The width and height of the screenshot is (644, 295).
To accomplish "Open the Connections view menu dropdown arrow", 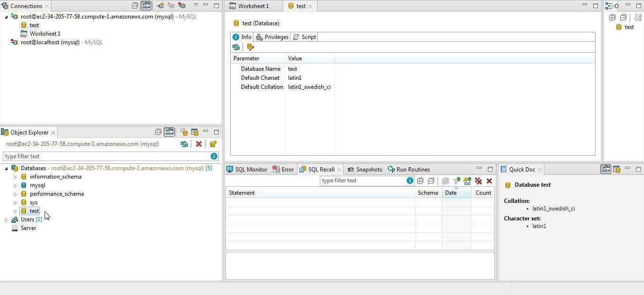I will 196,5.
